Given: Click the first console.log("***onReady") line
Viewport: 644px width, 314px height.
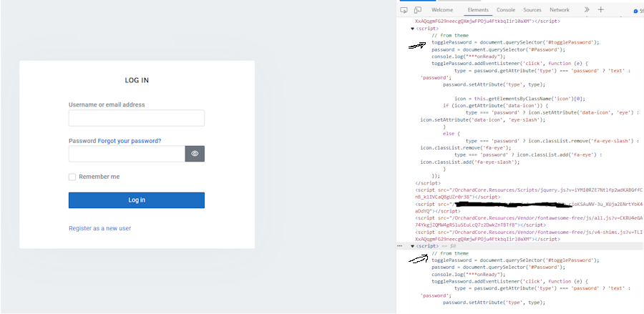Looking at the screenshot, I should (468, 57).
